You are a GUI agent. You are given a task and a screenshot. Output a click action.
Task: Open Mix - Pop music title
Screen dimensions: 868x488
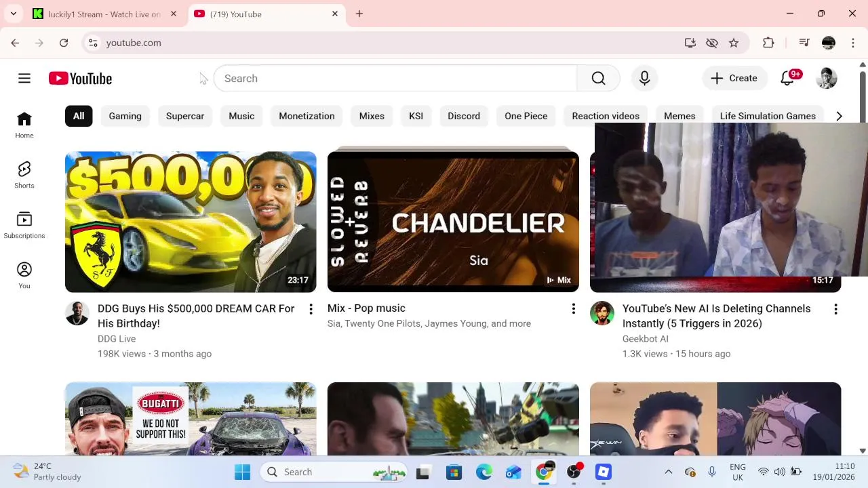click(x=366, y=308)
